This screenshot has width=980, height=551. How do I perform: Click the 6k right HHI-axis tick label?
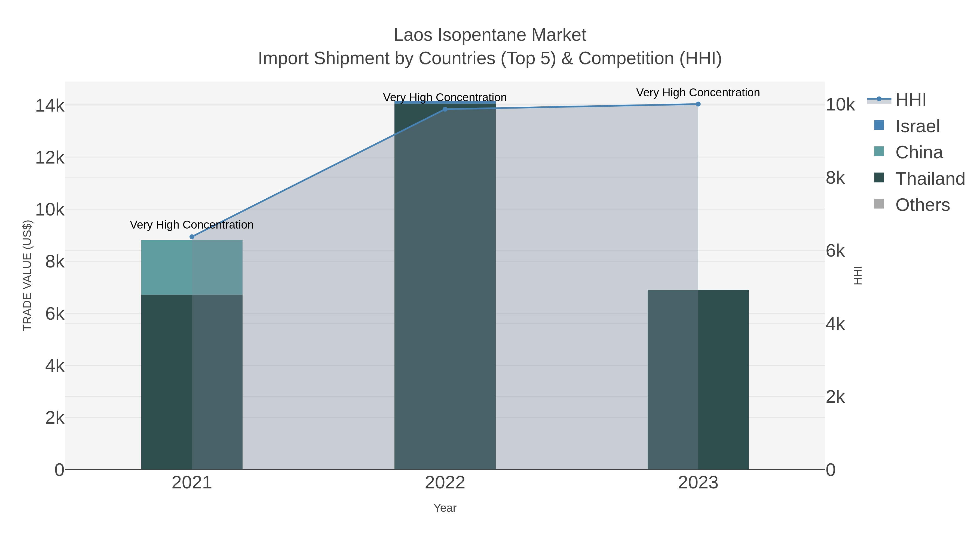pos(835,251)
